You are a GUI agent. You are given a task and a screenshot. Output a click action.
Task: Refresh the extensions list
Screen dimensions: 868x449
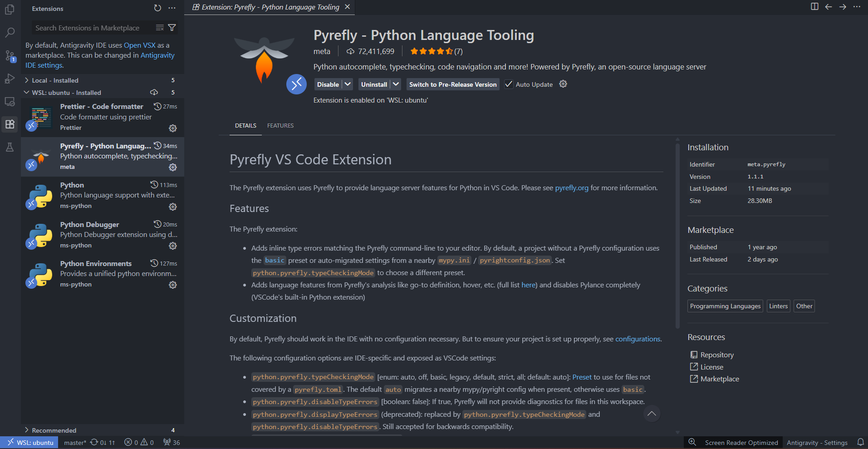click(x=157, y=8)
